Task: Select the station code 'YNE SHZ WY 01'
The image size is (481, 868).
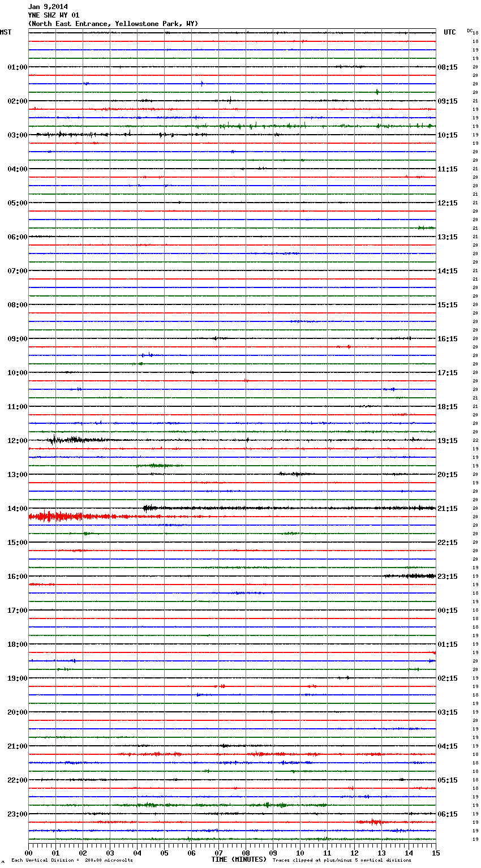Action: point(54,15)
